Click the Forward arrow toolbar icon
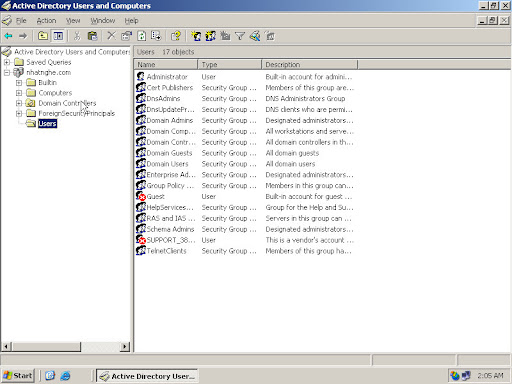This screenshot has height=384, width=512. click(23, 36)
